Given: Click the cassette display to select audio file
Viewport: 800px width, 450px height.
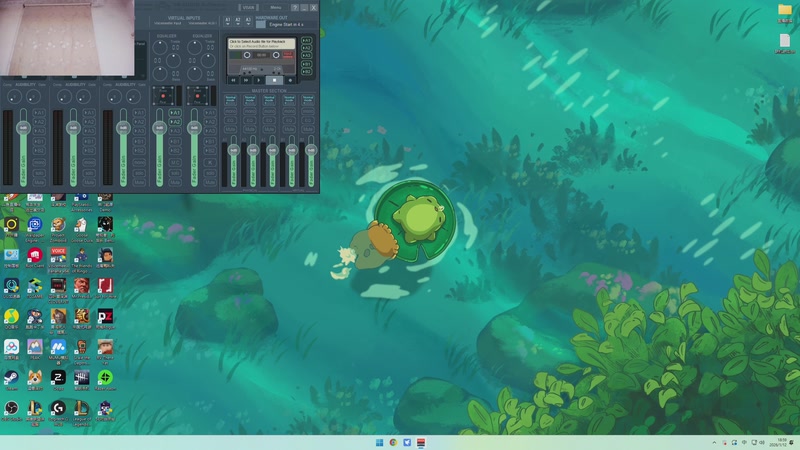Looking at the screenshot, I should pyautogui.click(x=262, y=43).
